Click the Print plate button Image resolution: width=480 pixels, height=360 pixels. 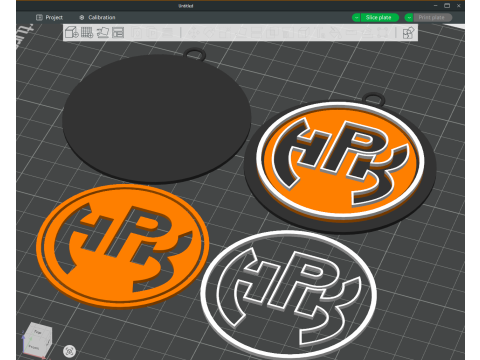pyautogui.click(x=433, y=17)
